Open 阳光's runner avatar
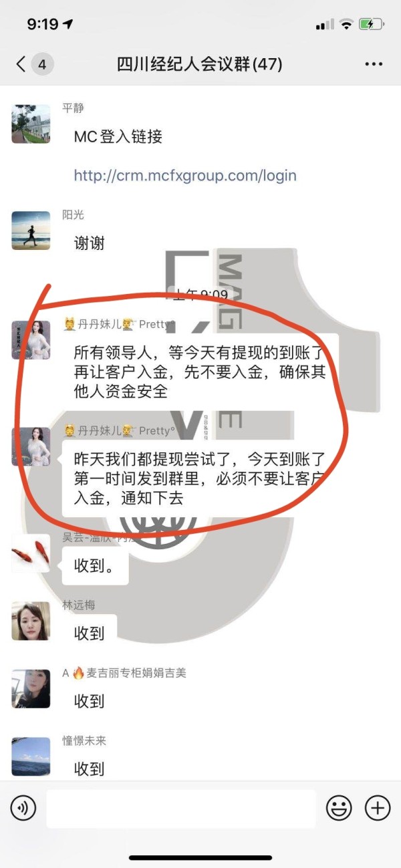The height and width of the screenshot is (868, 401). pyautogui.click(x=31, y=231)
